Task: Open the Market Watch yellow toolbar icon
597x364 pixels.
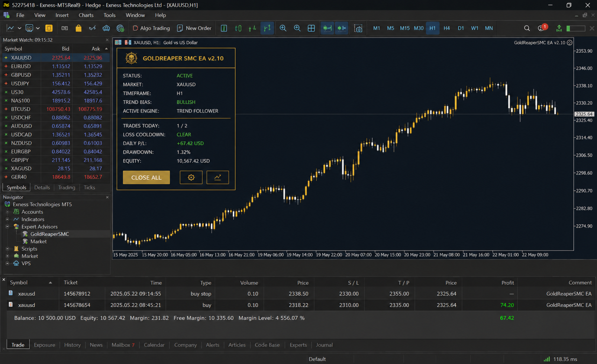Action: (49, 28)
